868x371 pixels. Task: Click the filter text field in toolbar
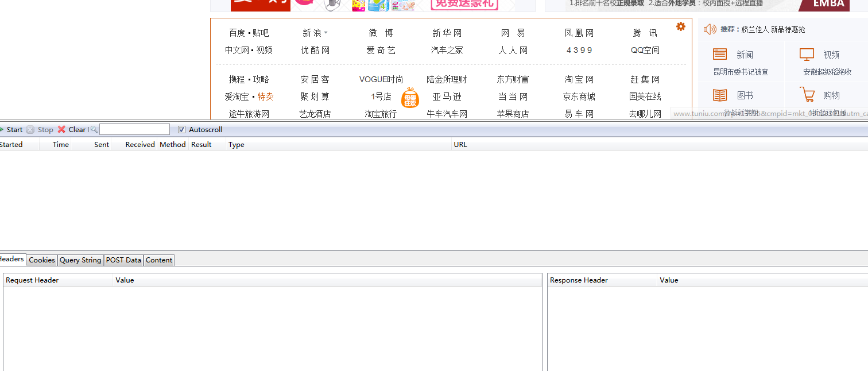[135, 130]
